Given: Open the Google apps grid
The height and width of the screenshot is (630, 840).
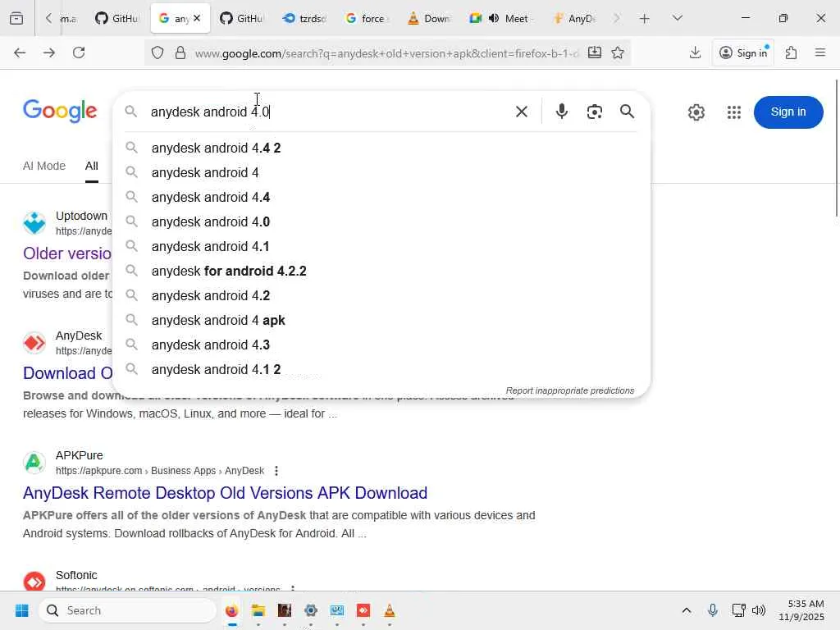Looking at the screenshot, I should click(x=733, y=112).
